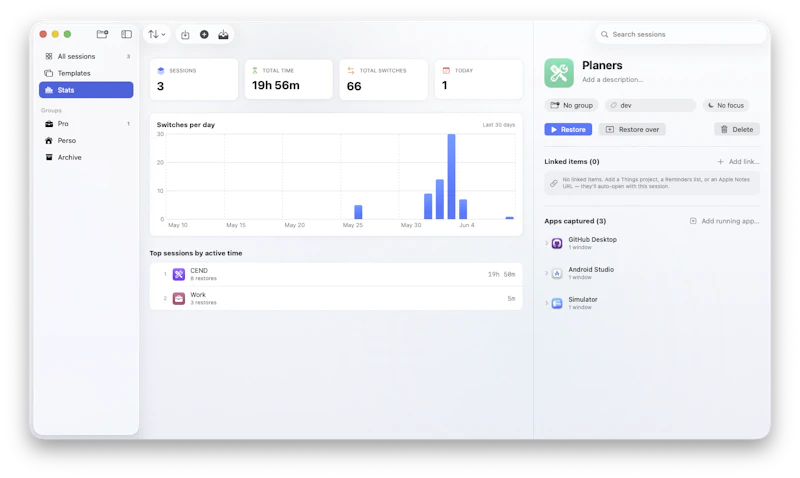Click Add running app
This screenshot has height=478, width=800.
coord(724,221)
